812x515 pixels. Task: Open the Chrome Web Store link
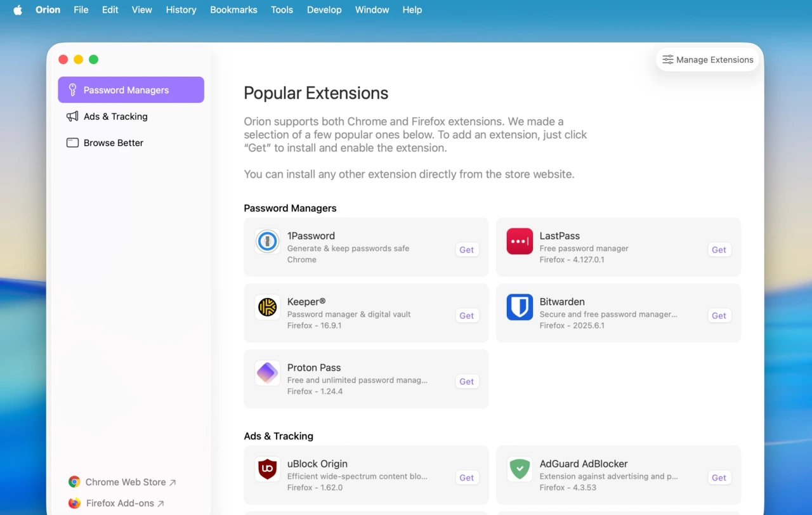[x=125, y=483]
